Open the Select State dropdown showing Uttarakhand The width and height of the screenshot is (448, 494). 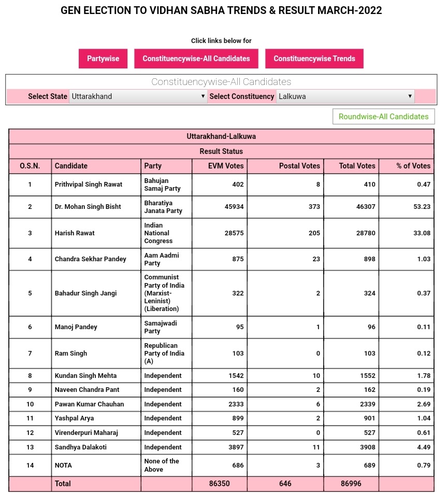click(138, 96)
